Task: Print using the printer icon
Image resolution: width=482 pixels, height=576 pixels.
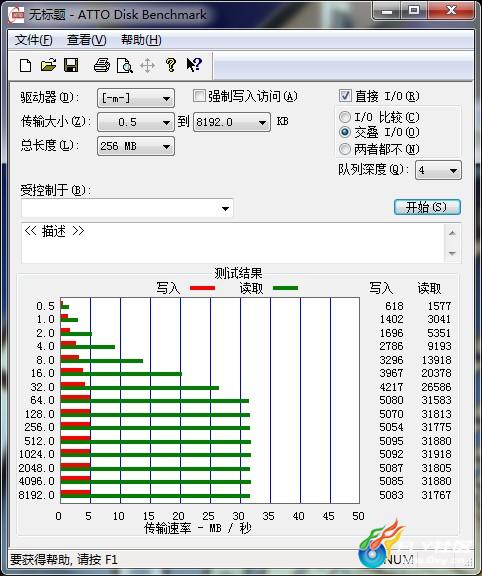Action: pyautogui.click(x=102, y=65)
